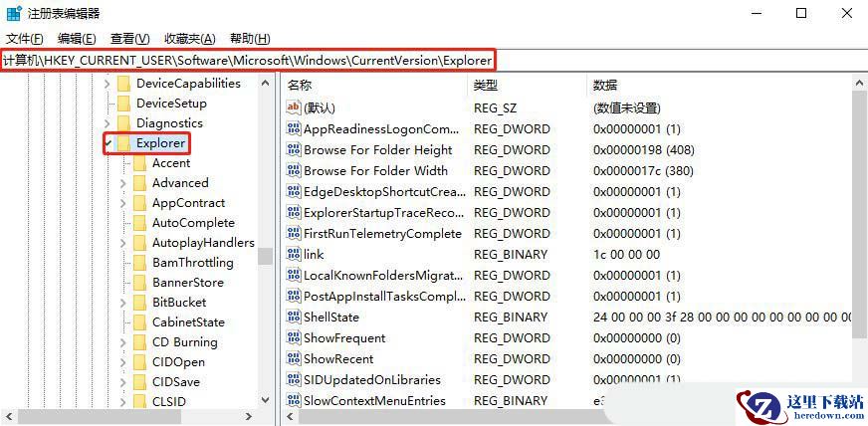Click the ShowRecent DWORD icon
Screen dimensions: 868x426
pos(294,359)
